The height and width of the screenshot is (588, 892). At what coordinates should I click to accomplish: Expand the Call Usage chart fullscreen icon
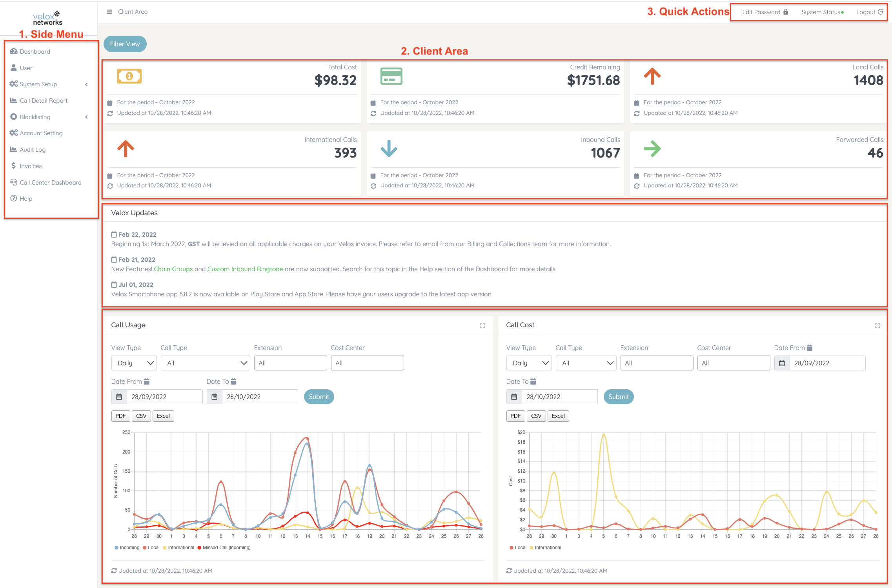[482, 326]
